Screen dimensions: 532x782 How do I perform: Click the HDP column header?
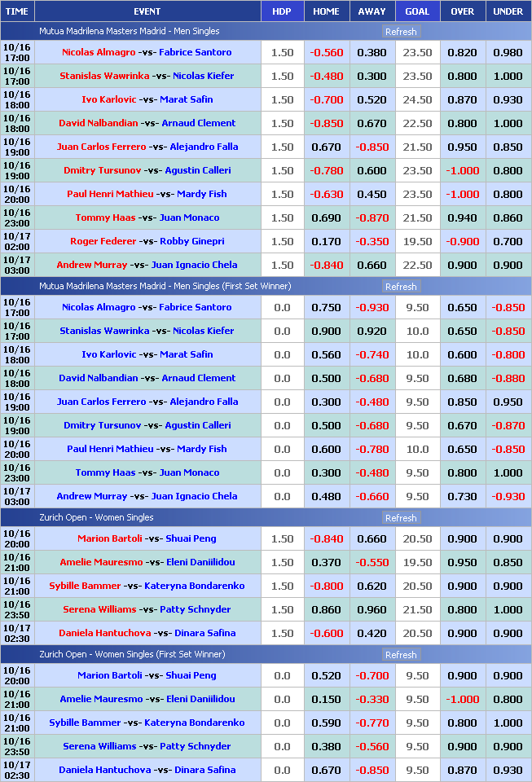(281, 11)
